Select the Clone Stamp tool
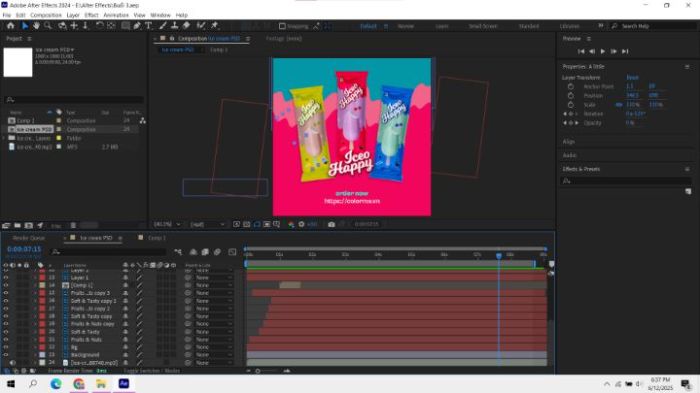700x393 pixels. point(175,26)
